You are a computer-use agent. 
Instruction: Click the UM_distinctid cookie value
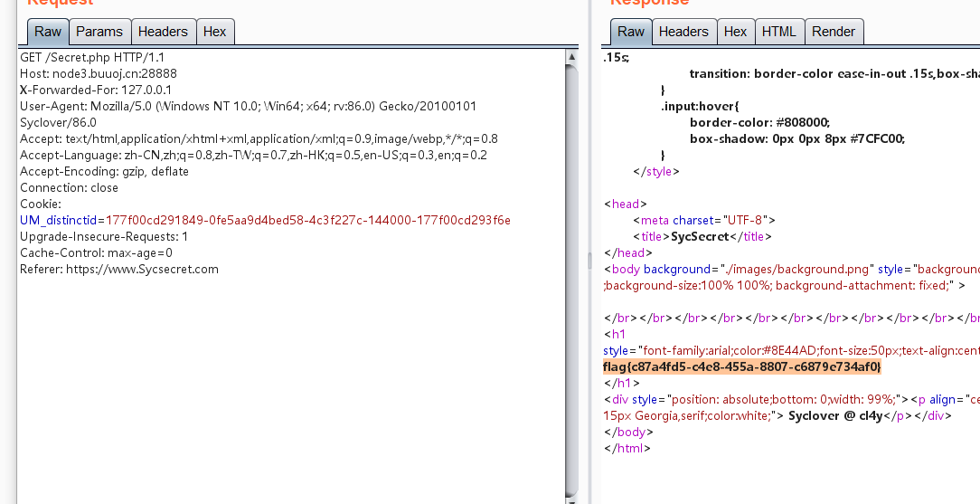point(308,220)
